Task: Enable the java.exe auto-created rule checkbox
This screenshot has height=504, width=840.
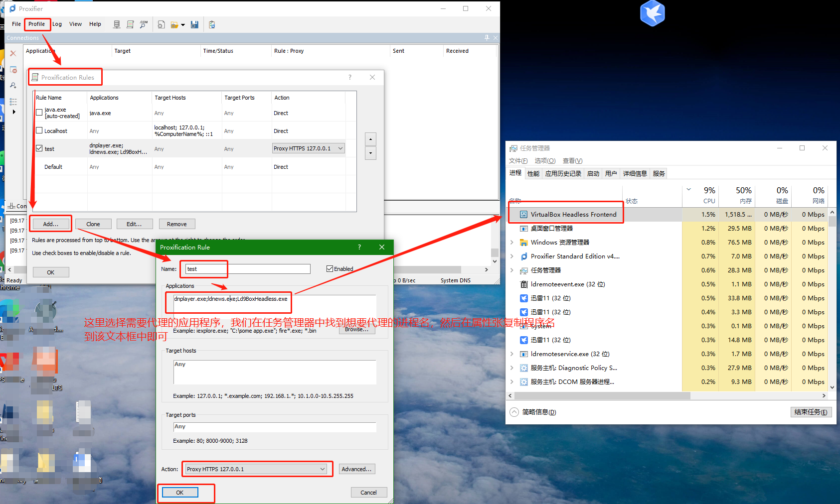Action: 39,113
